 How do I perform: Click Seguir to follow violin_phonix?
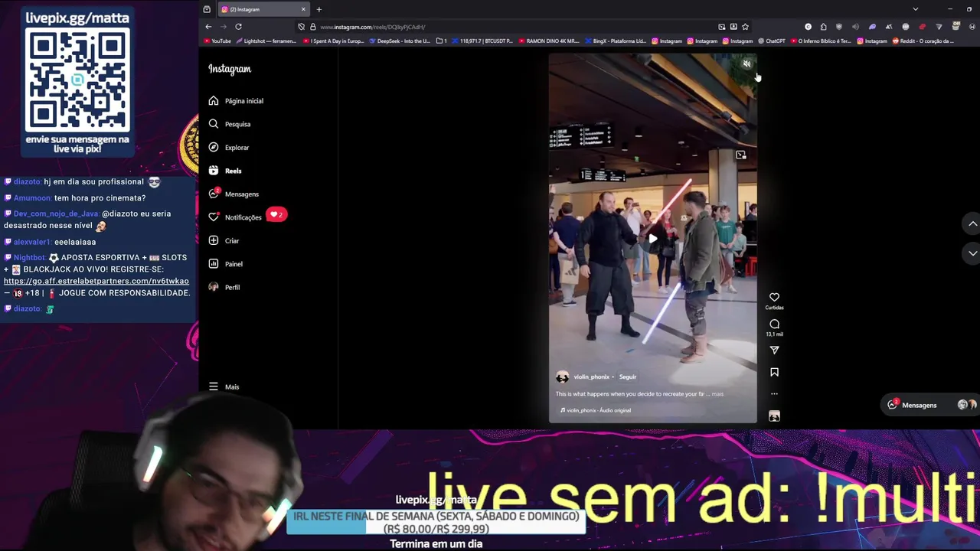628,377
